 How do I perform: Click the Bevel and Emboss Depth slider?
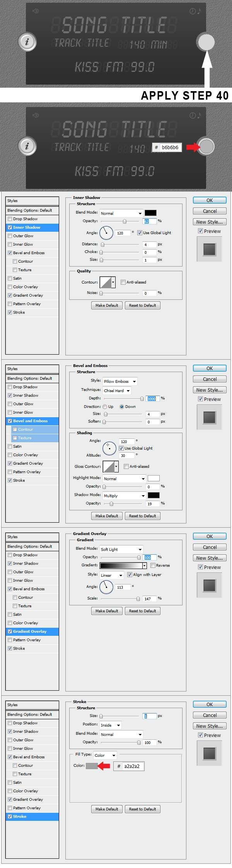pos(123,399)
